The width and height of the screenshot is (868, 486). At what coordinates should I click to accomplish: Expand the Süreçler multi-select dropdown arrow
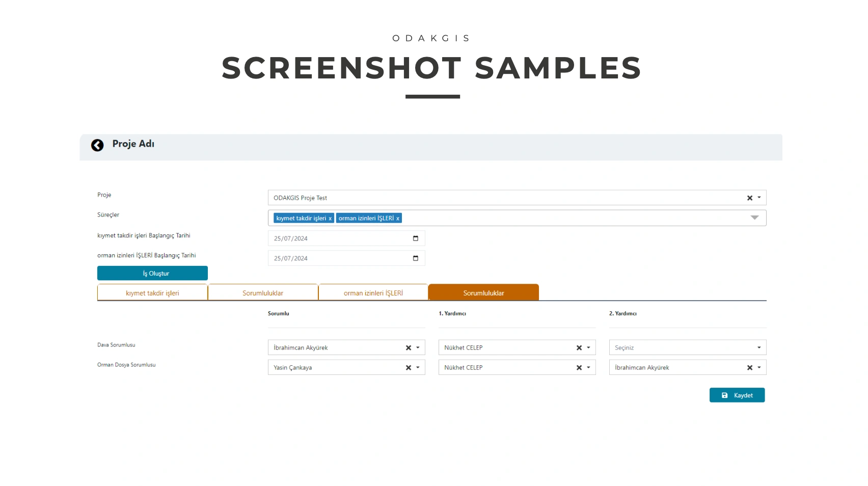tap(754, 218)
